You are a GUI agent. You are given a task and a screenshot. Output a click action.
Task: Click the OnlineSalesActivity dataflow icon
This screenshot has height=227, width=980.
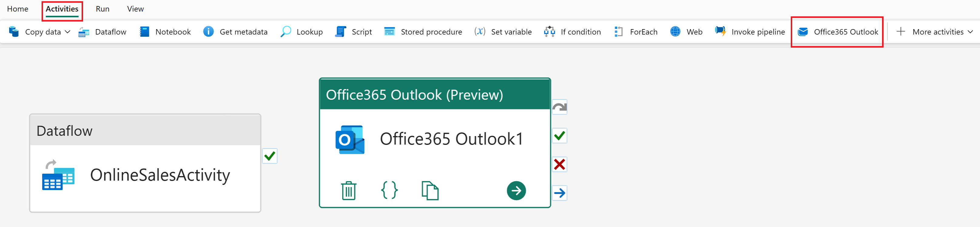tap(58, 175)
